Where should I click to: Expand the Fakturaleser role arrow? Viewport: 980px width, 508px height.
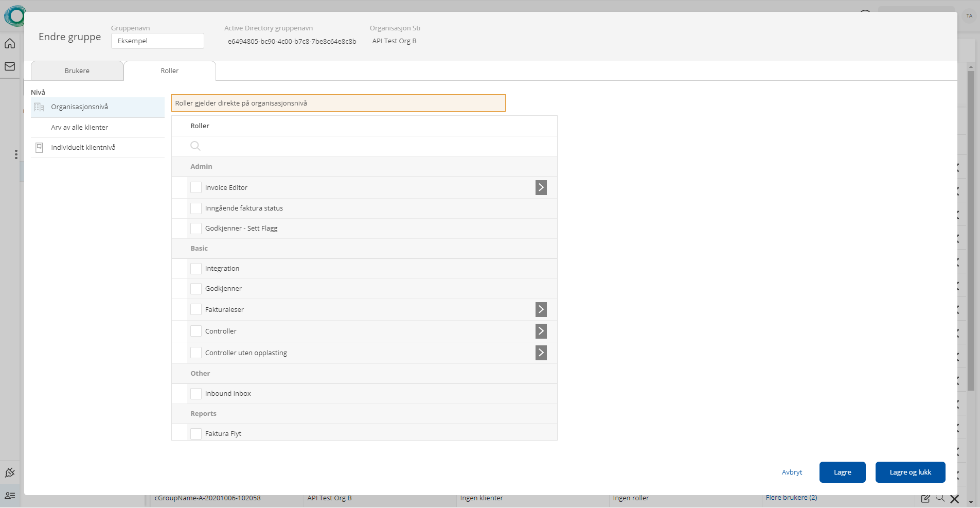541,309
